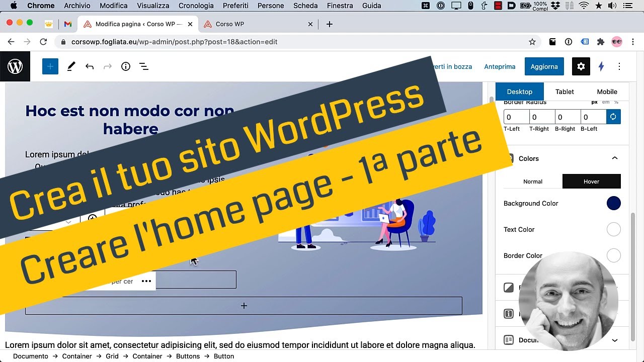
Task: Open the Wi-Fi menu bar icon
Action: (x=584, y=6)
